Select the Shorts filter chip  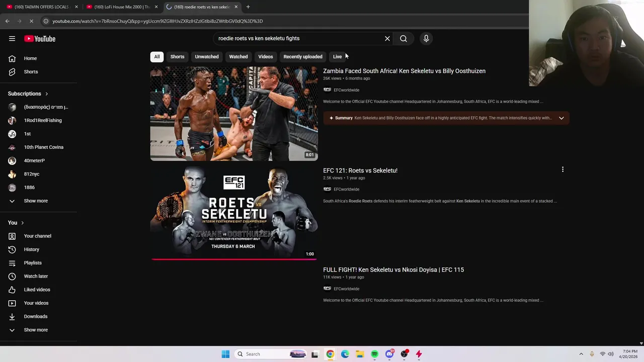(177, 56)
